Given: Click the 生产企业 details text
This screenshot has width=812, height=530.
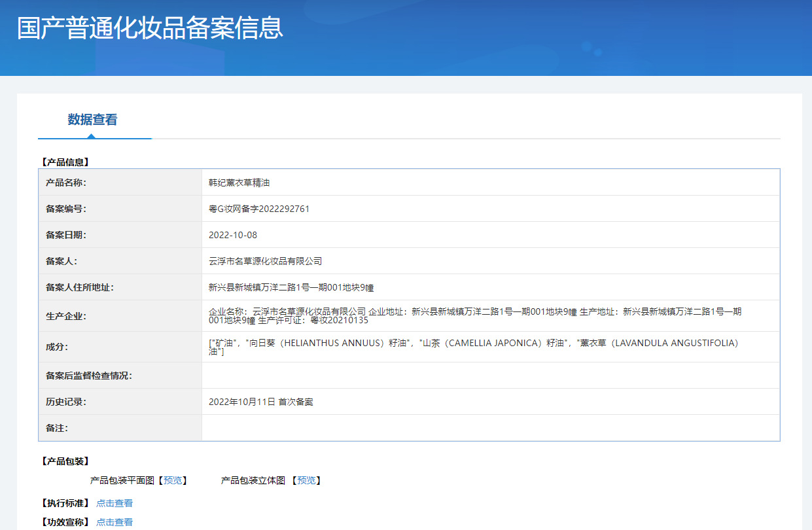Looking at the screenshot, I should click(474, 316).
